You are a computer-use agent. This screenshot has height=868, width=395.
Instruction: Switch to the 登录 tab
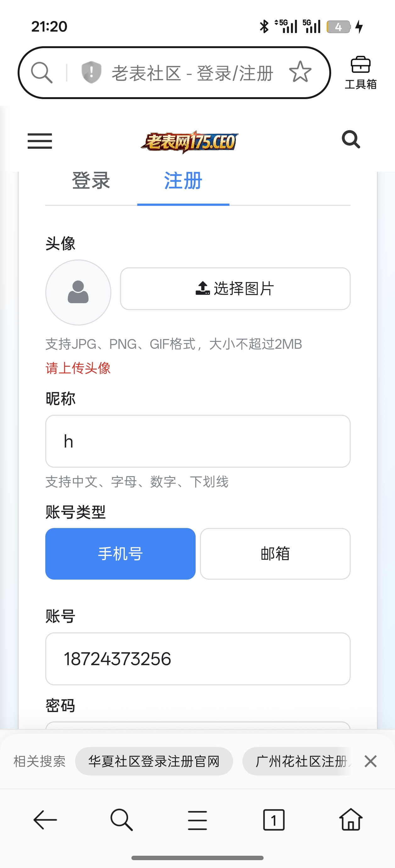(91, 181)
